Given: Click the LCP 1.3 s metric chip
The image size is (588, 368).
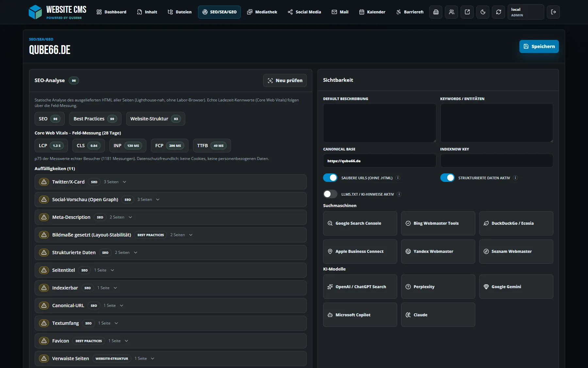Looking at the screenshot, I should tap(51, 146).
